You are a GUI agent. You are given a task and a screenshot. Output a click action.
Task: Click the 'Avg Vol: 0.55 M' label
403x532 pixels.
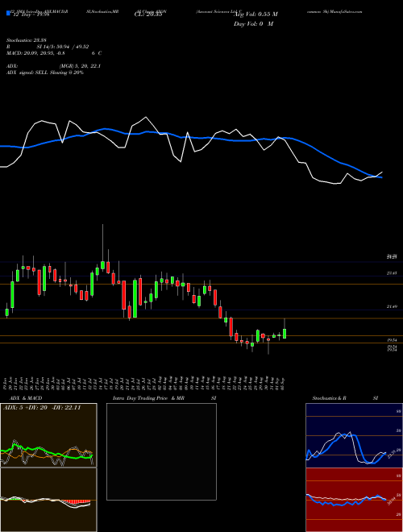point(256,14)
